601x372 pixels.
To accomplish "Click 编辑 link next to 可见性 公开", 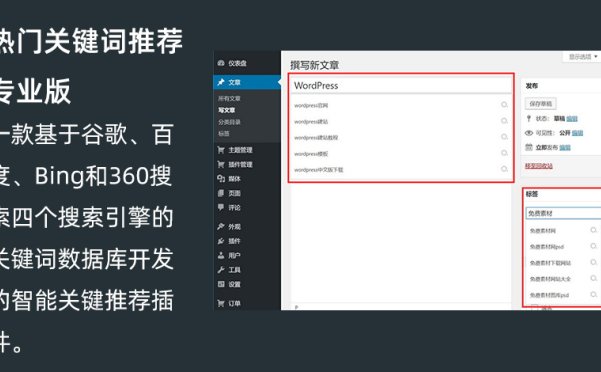I will coord(577,133).
